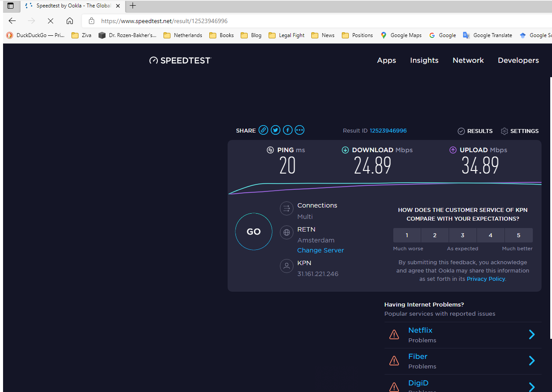
Task: Click the Ping icon
Action: 270,150
